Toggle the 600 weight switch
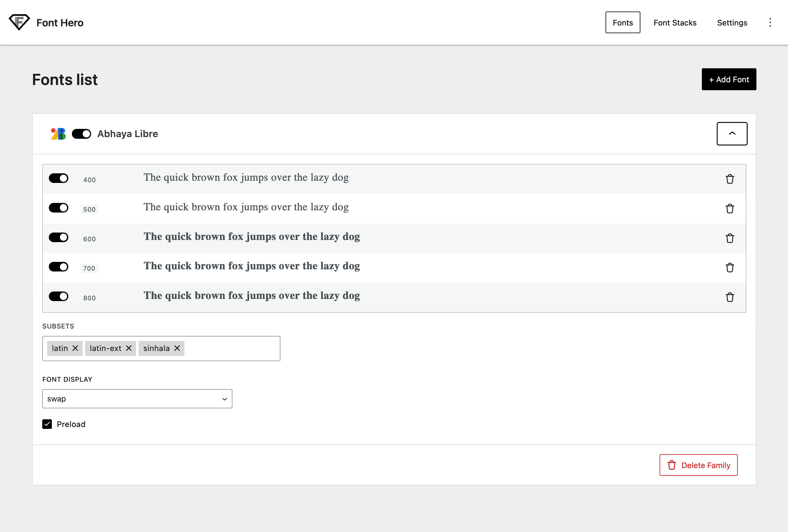 point(59,237)
